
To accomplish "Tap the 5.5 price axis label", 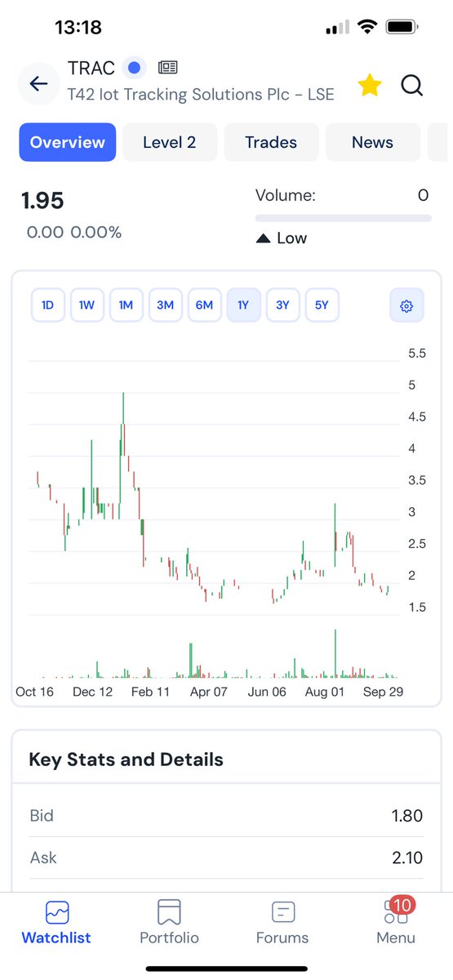I will tap(417, 354).
